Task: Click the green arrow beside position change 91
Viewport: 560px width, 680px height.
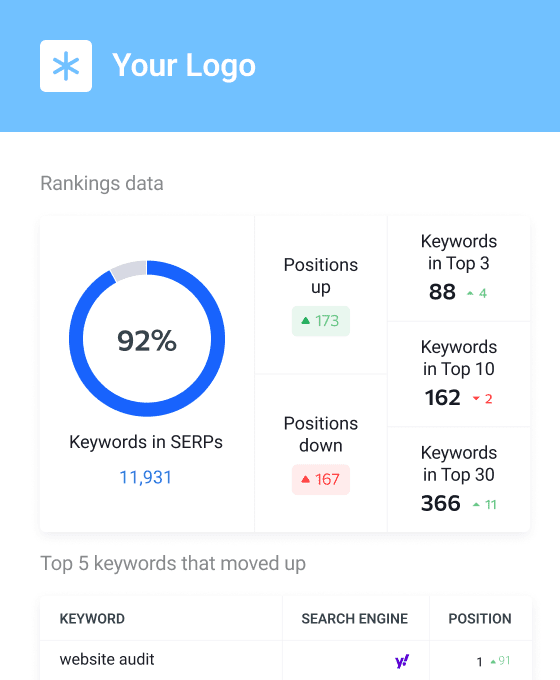Action: point(493,661)
